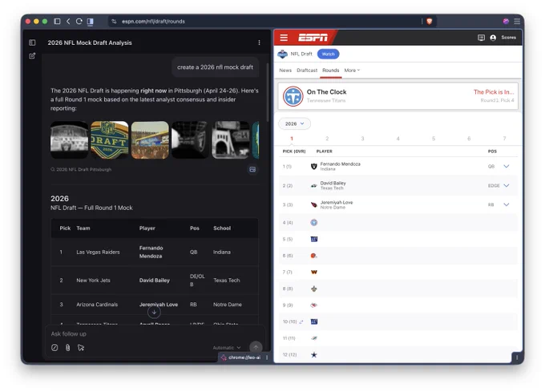
Task: Open site settings icon in address bar
Action: [114, 21]
